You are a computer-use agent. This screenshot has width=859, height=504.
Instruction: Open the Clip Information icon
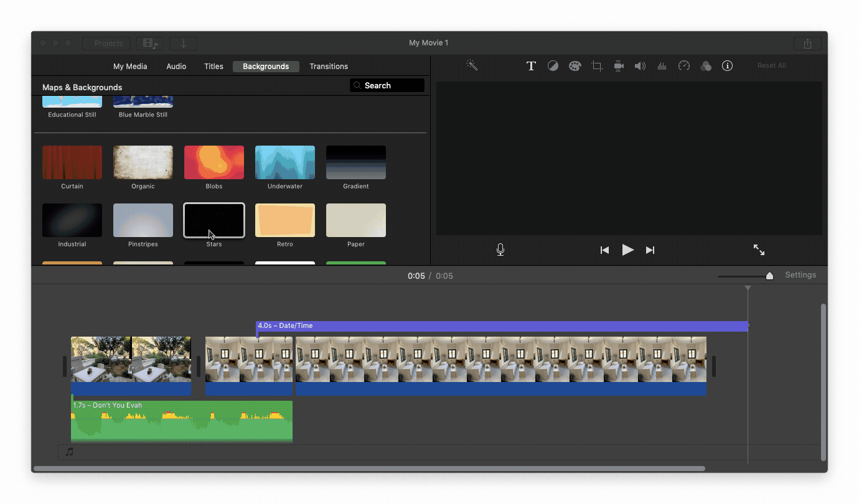click(x=727, y=65)
